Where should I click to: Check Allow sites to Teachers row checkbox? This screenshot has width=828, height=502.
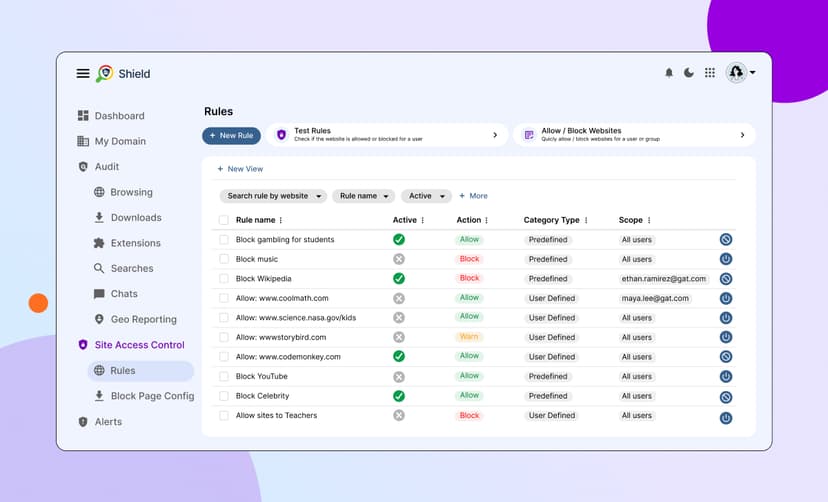tap(224, 415)
